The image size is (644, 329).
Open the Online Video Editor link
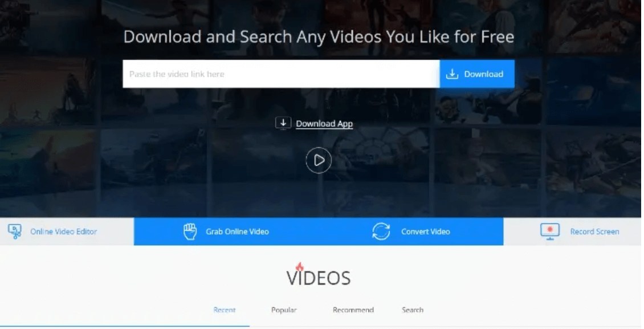63,231
